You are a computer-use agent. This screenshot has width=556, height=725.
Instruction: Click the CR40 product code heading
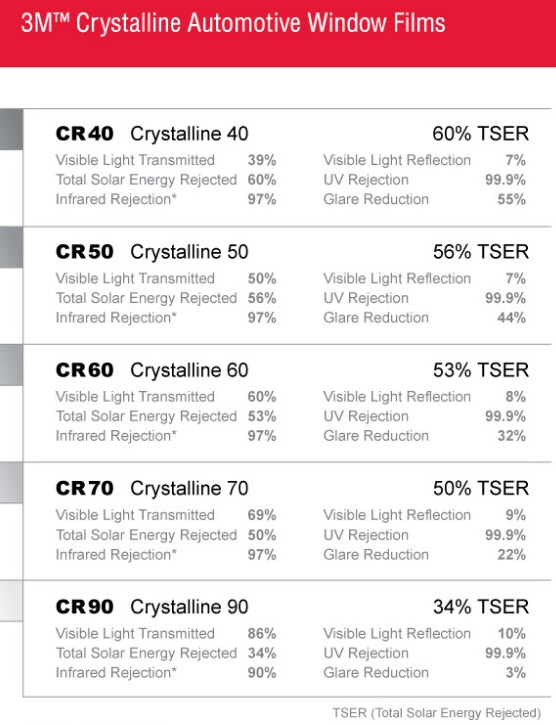click(85, 134)
